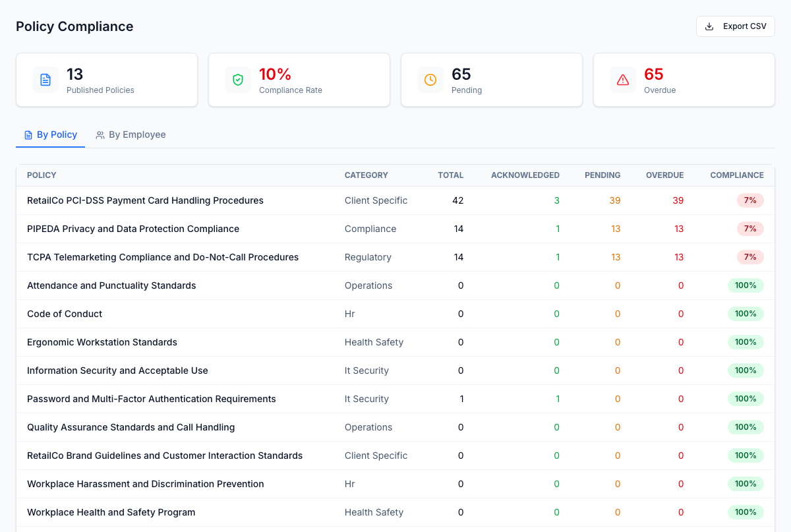This screenshot has height=532, width=791.
Task: Click acknowledged 3 in RetailCo PCI-DSS row
Action: (557, 200)
